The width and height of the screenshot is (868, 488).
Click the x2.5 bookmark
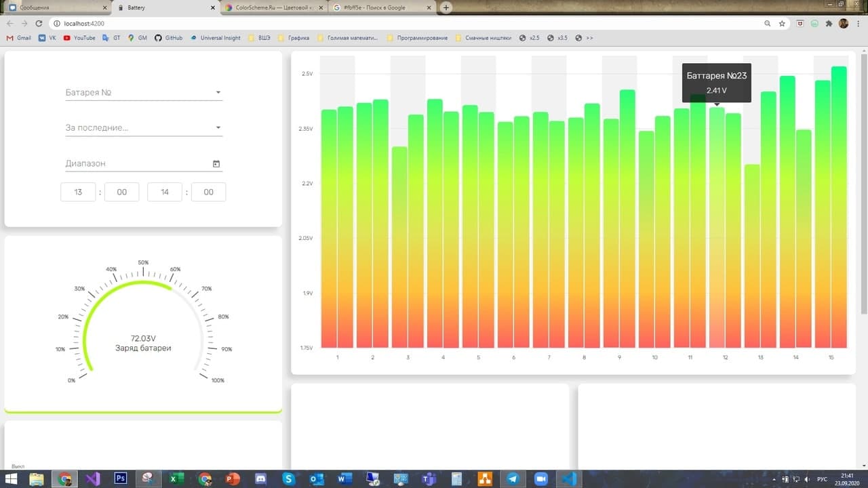(x=530, y=38)
